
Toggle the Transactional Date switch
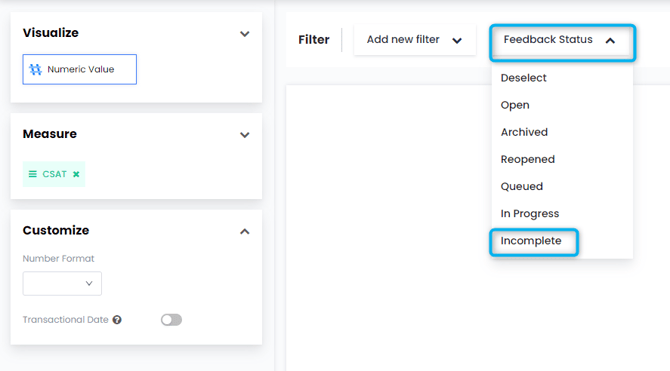click(171, 320)
